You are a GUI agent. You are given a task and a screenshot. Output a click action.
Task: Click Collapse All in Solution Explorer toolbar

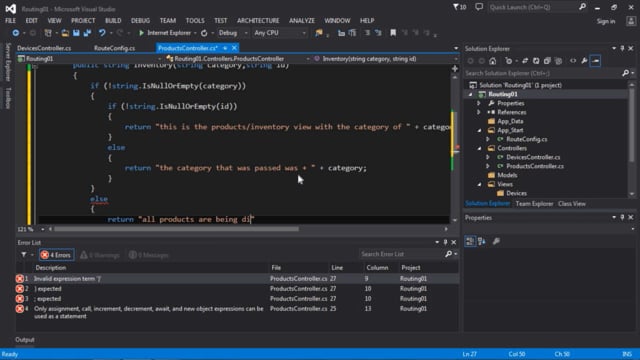[x=547, y=61]
